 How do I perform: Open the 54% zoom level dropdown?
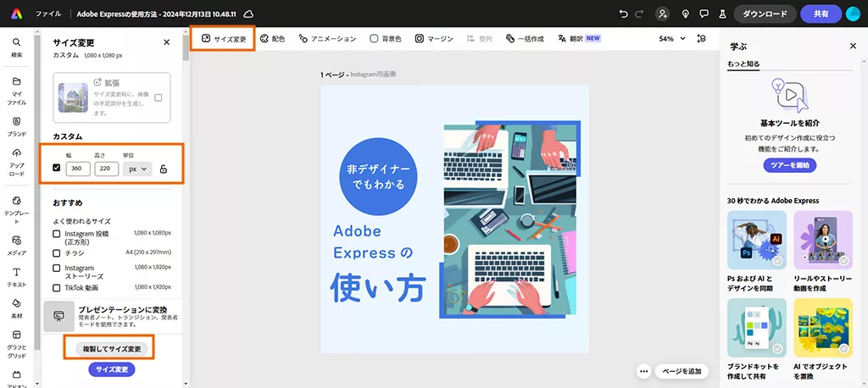pyautogui.click(x=672, y=39)
